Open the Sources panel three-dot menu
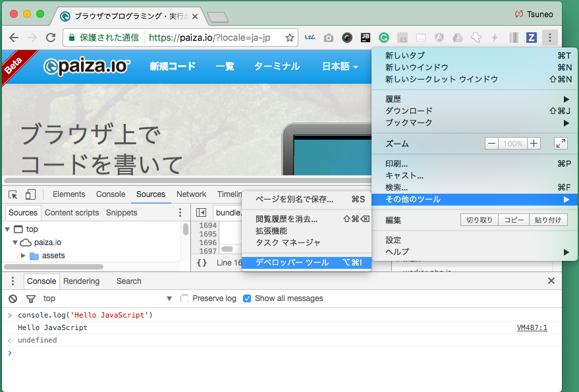This screenshot has height=392, width=579. click(180, 212)
